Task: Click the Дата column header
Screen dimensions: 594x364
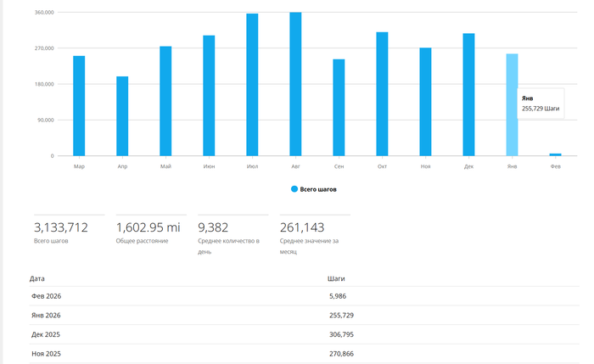Action: [x=37, y=278]
